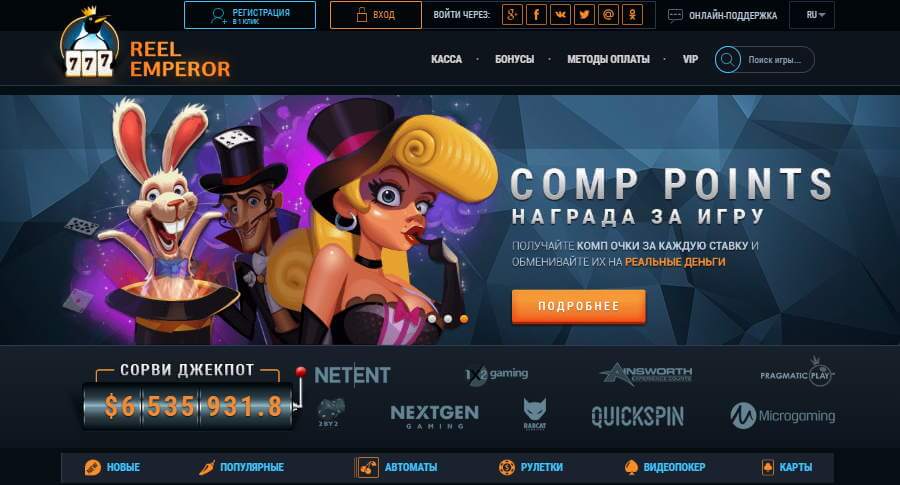Sign in with the Twitter icon

584,15
